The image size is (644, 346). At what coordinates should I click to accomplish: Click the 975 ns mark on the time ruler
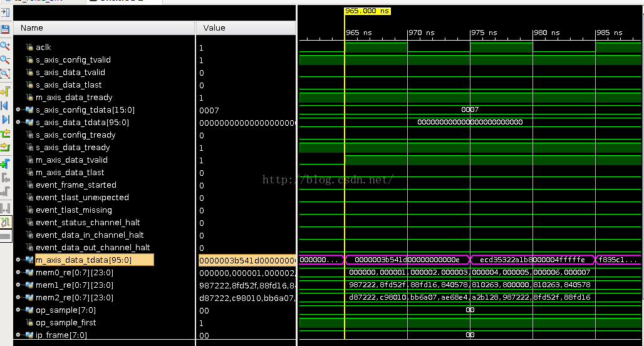pyautogui.click(x=484, y=33)
